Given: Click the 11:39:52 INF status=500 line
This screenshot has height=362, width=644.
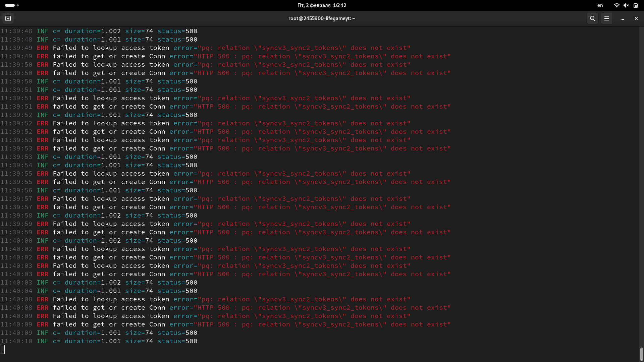Looking at the screenshot, I should click(x=99, y=115).
